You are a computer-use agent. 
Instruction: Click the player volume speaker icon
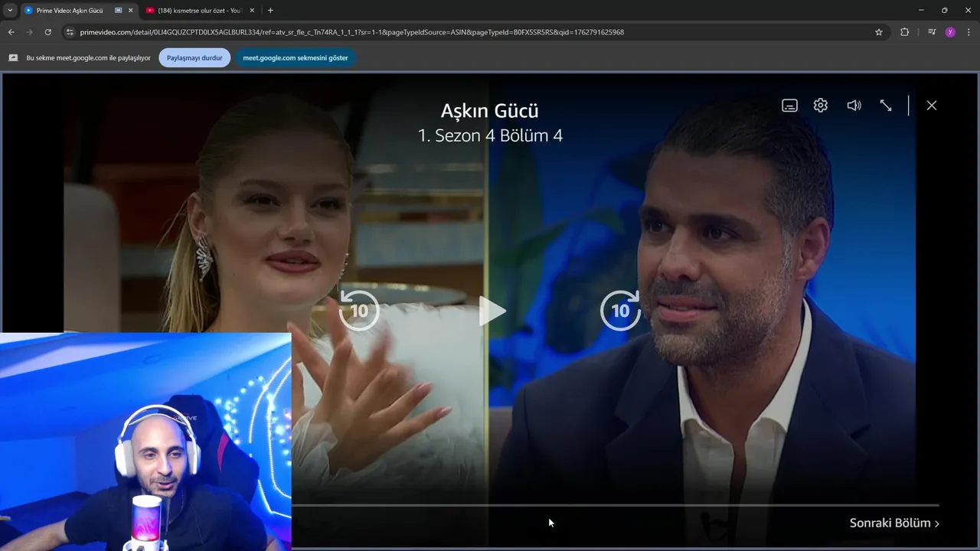tap(854, 106)
